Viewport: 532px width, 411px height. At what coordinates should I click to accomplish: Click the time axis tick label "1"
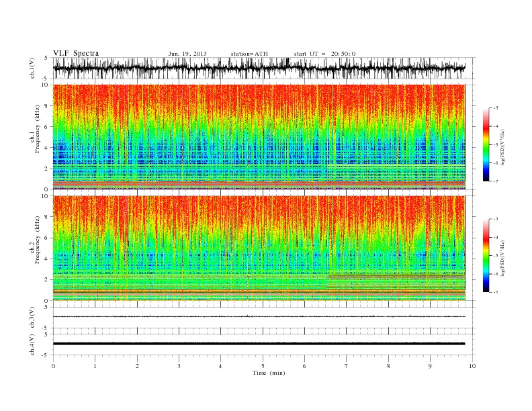(95, 366)
